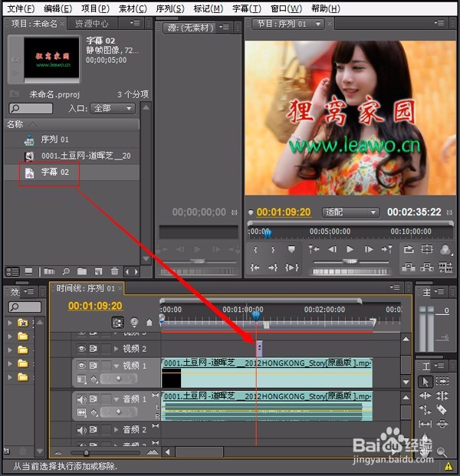Open the 入口 全部 dropdown
The height and width of the screenshot is (476, 460).
click(113, 108)
